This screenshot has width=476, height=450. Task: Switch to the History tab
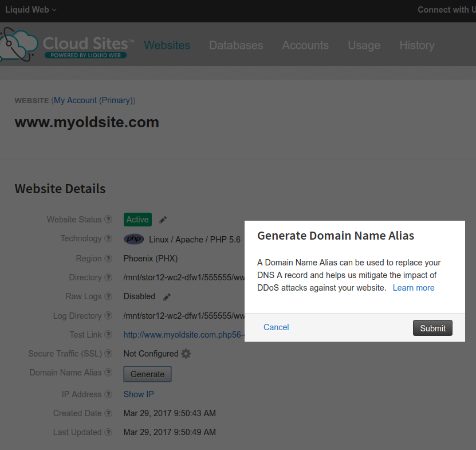tap(417, 45)
